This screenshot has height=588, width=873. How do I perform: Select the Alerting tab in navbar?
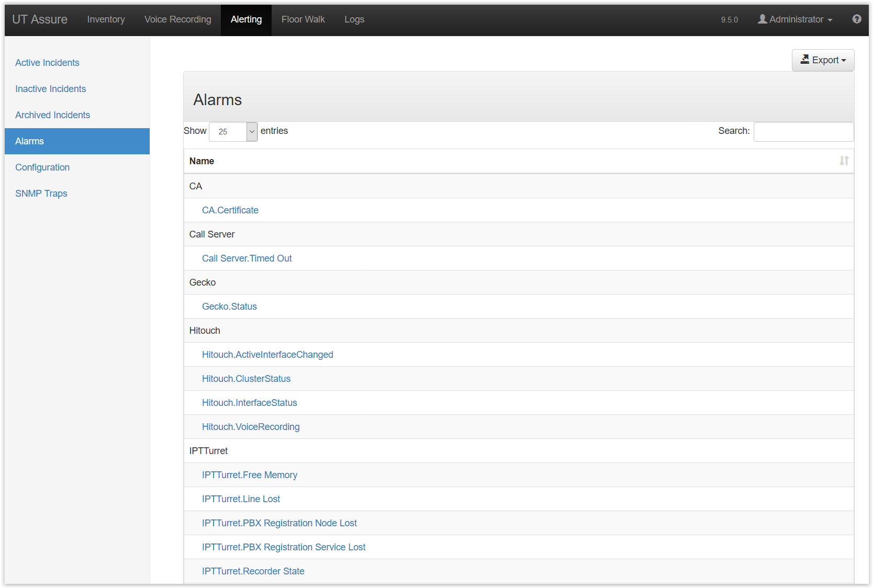[x=247, y=19]
